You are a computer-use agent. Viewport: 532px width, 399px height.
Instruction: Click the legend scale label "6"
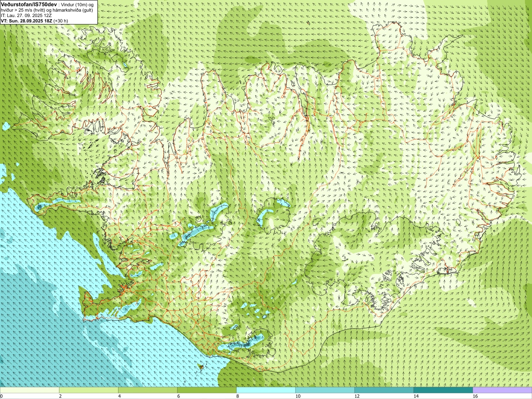[x=179, y=397]
